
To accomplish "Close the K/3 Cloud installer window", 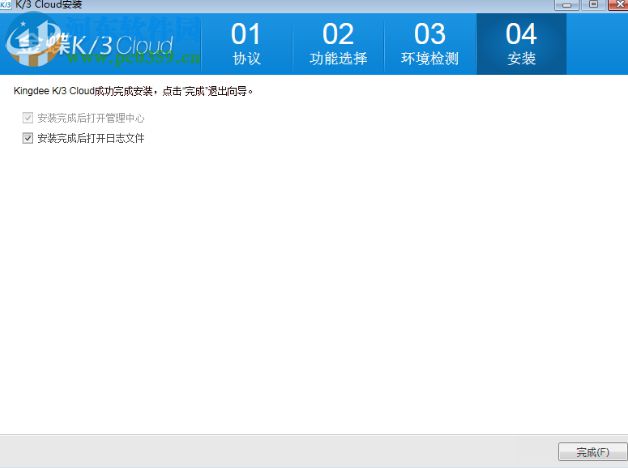I will [x=618, y=5].
